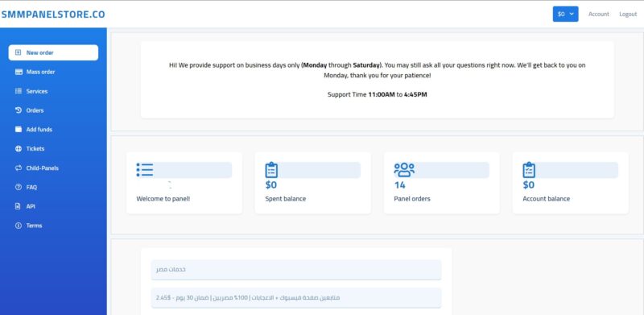Click the Tickets globe icon
This screenshot has width=644, height=315.
(18, 148)
